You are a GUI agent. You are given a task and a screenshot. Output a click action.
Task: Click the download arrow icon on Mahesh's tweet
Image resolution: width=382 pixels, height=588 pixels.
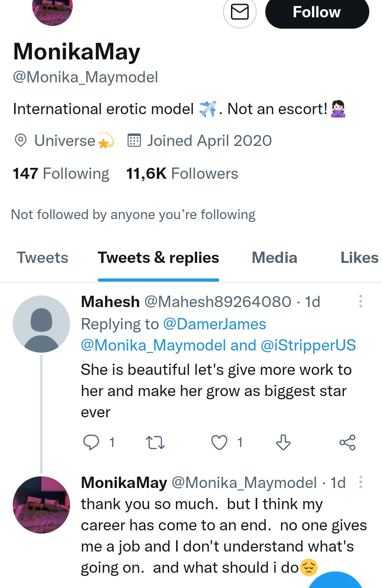(x=283, y=442)
